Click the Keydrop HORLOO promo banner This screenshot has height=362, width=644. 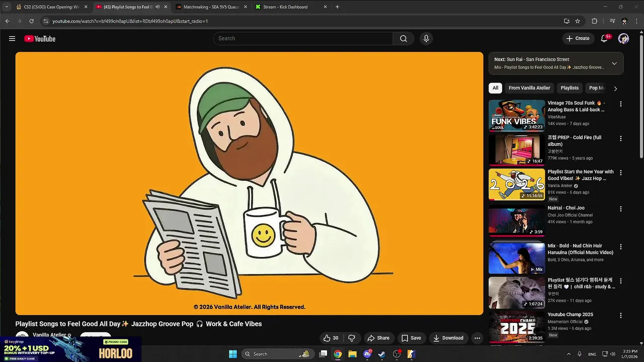(70, 350)
